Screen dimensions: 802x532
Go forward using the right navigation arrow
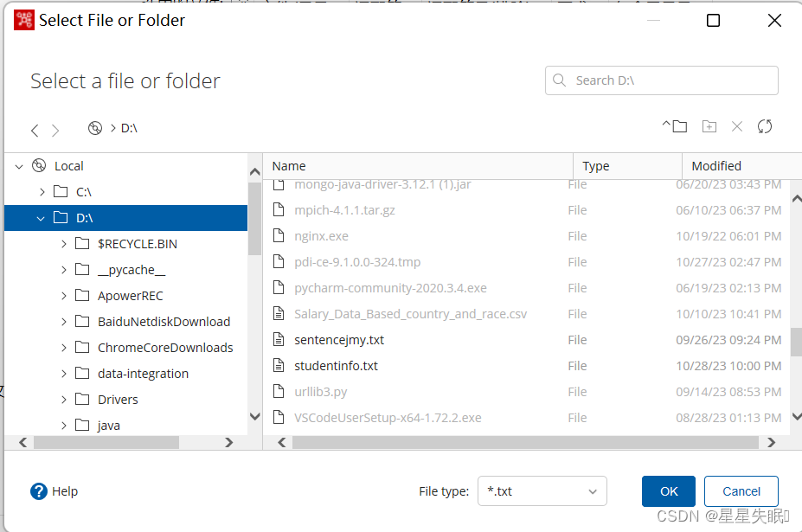(x=55, y=131)
